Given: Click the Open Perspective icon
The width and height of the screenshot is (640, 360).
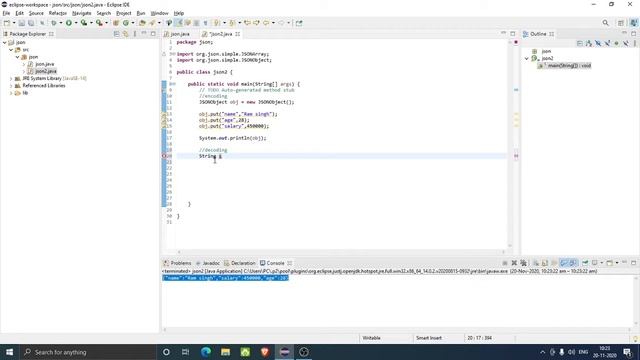Looking at the screenshot, I should (x=620, y=23).
